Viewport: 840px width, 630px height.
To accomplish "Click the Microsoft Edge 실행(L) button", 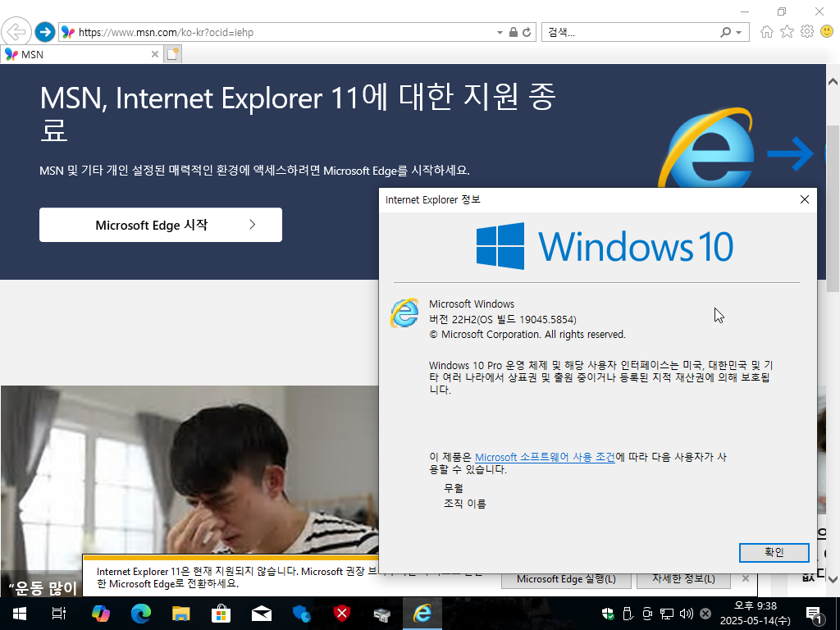I will (x=566, y=579).
